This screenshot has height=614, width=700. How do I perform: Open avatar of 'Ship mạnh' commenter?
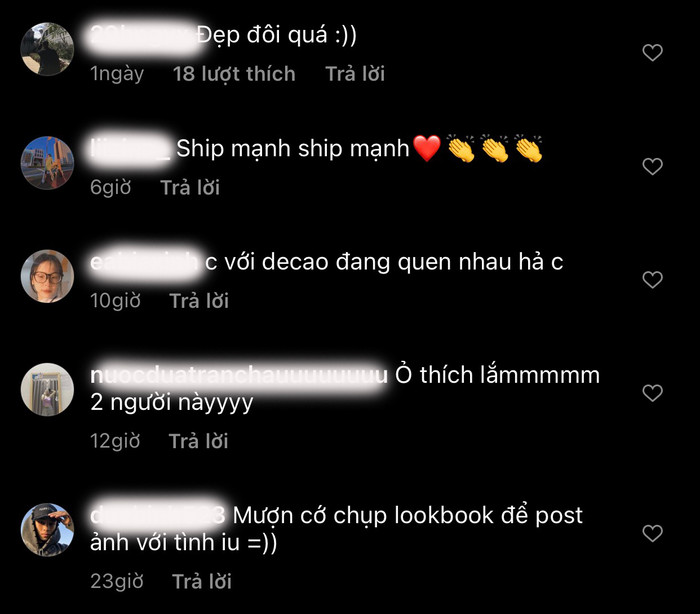tap(47, 163)
